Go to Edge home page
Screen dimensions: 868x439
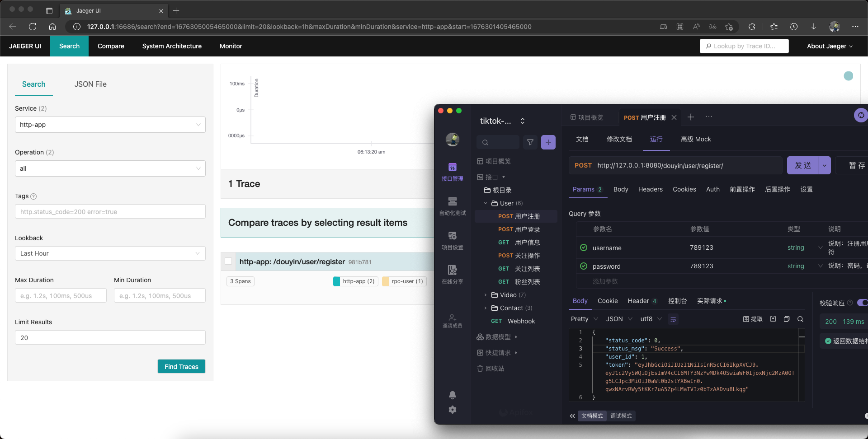pyautogui.click(x=52, y=27)
